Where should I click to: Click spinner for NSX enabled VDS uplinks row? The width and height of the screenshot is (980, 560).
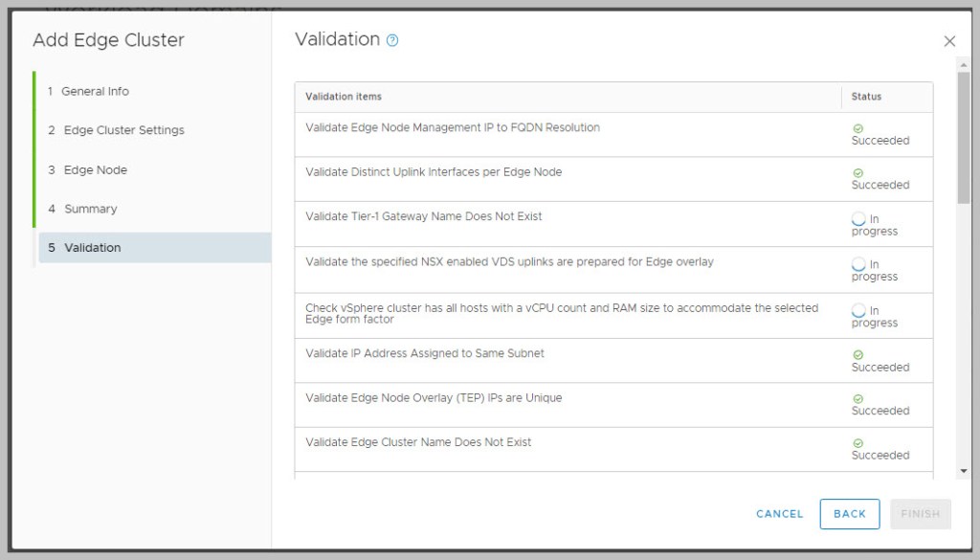point(858,264)
